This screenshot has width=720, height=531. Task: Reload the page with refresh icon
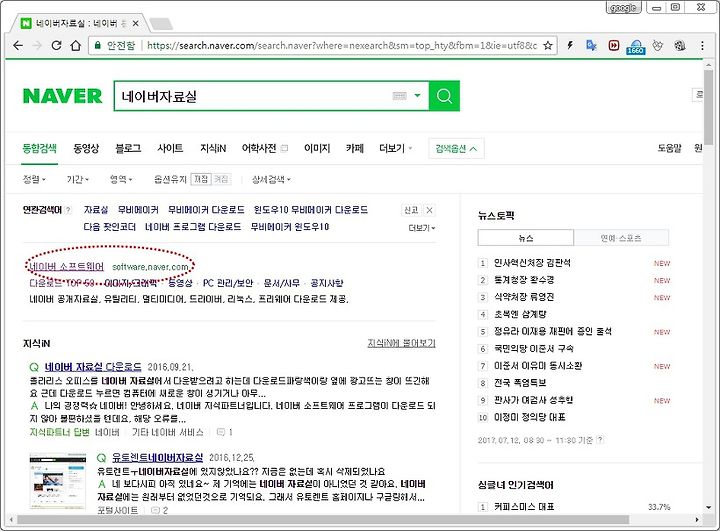pos(56,45)
